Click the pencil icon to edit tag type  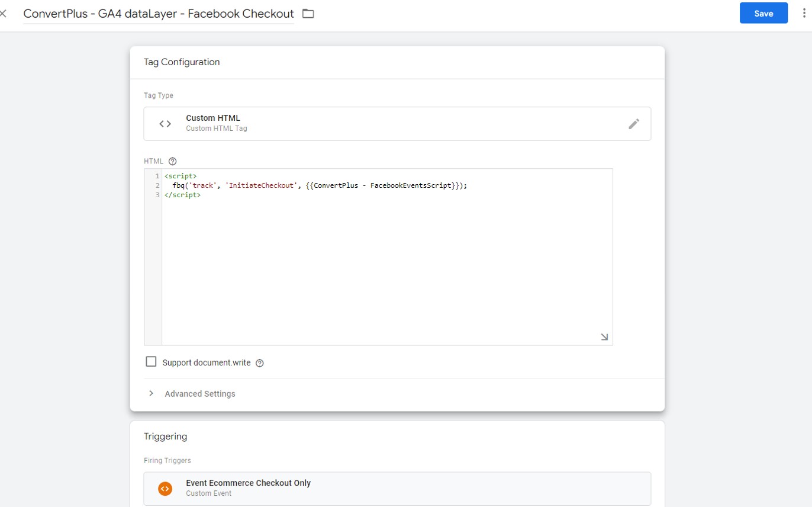tap(634, 124)
